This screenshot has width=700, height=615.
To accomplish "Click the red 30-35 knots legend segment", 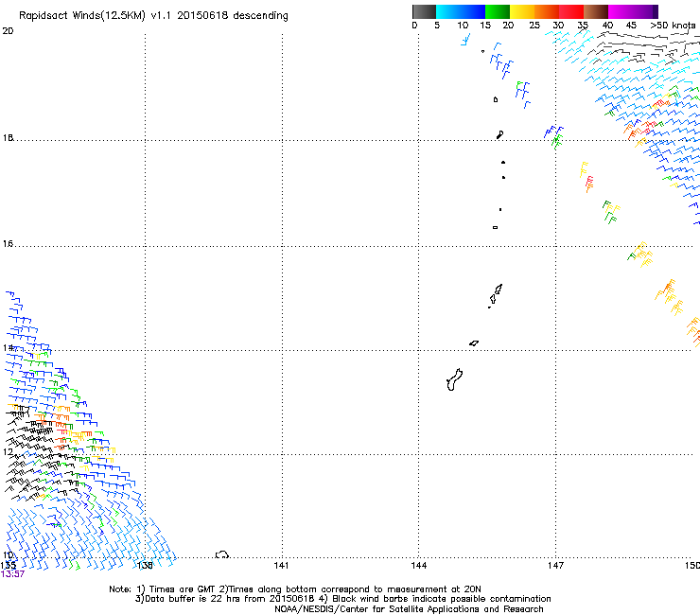I will click(571, 11).
